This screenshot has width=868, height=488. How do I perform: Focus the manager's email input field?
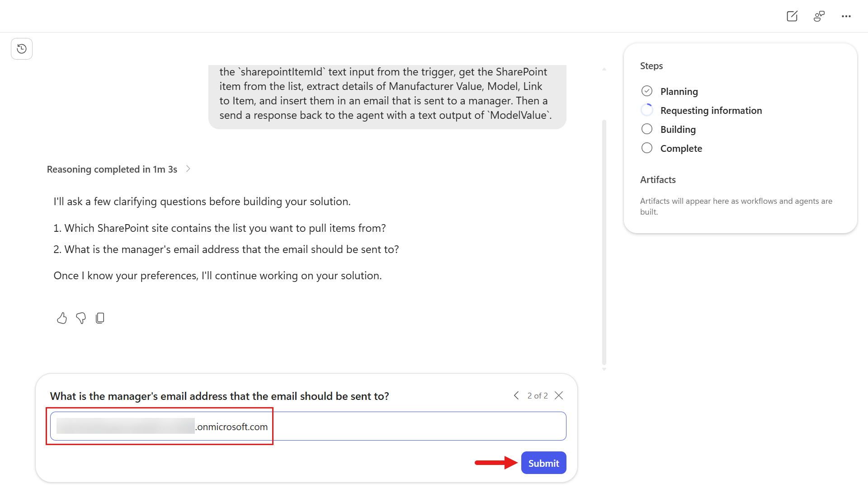(x=308, y=426)
